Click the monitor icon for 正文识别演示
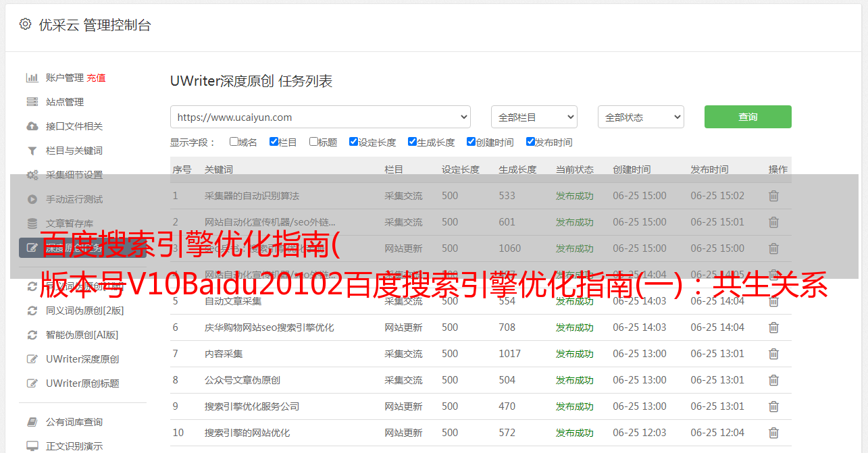Screen dimensions: 868x453 32,446
